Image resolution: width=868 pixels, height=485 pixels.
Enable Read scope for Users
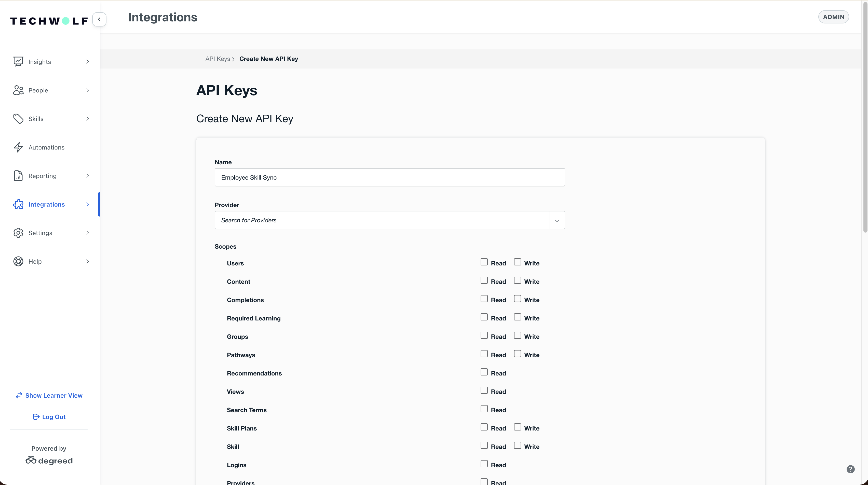[484, 262]
